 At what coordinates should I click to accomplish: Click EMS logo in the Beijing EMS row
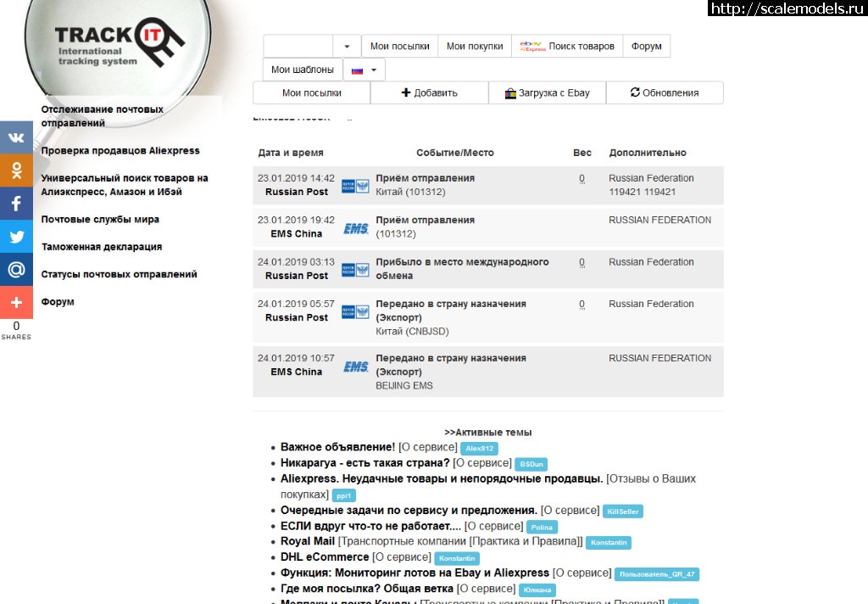point(355,366)
